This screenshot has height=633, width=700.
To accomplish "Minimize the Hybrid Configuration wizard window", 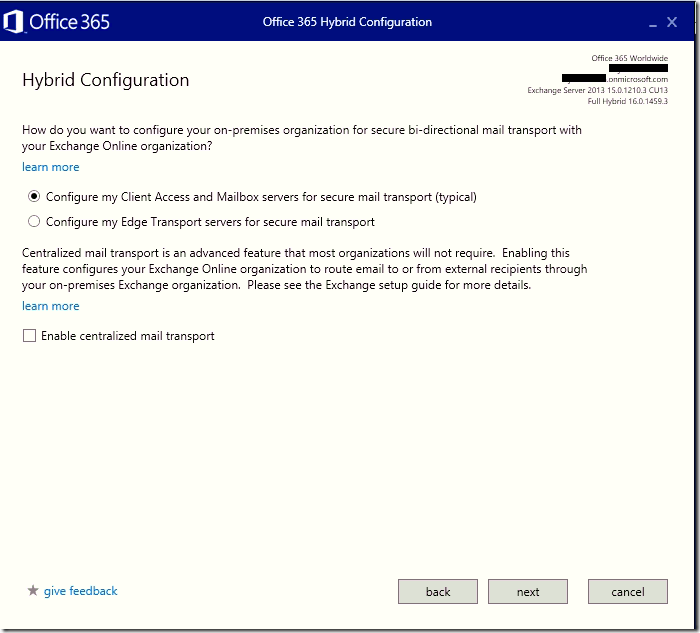I will (649, 21).
